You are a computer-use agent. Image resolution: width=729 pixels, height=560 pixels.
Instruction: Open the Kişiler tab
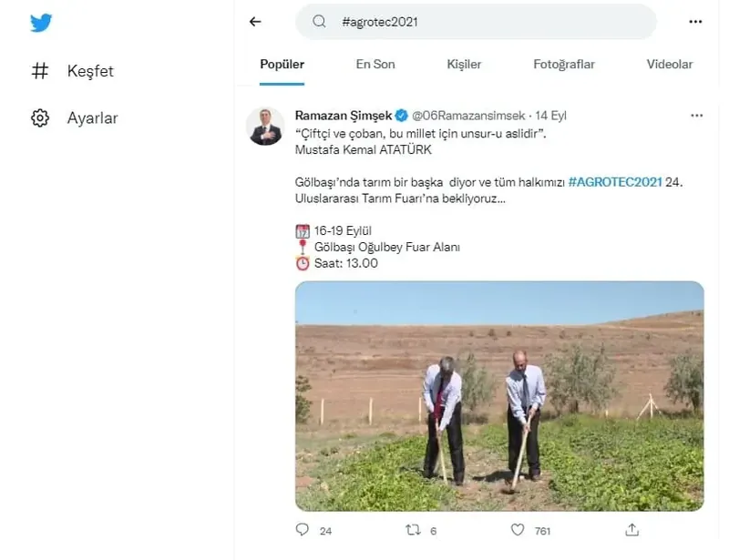tap(464, 65)
